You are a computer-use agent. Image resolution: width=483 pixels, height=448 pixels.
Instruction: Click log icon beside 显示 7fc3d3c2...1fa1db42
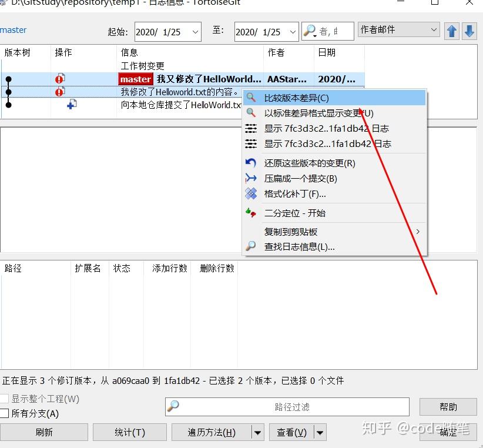tap(251, 143)
